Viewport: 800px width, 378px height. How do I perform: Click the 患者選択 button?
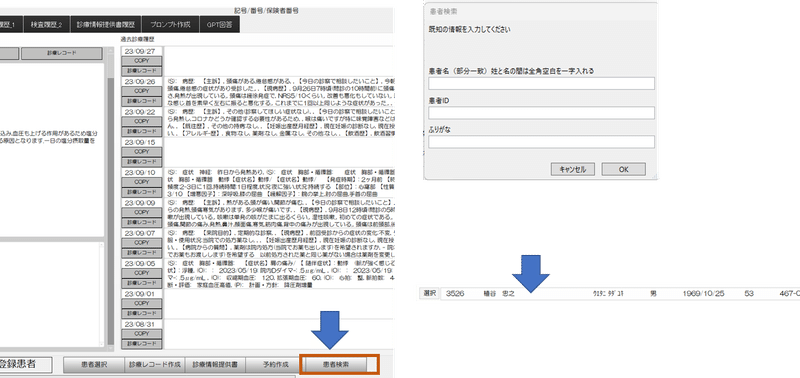click(x=94, y=365)
